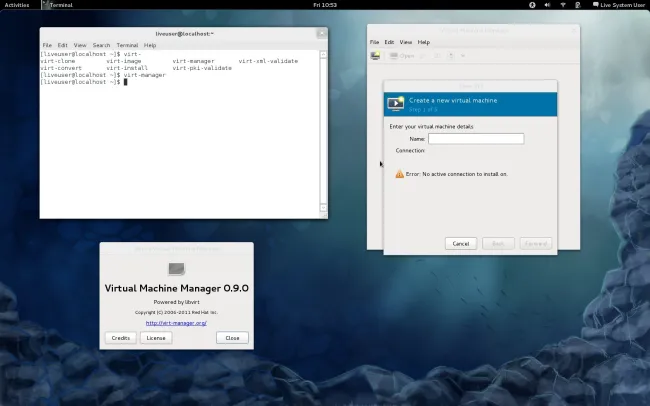Click the volume icon in the top panel
This screenshot has width=650, height=406.
[547, 5]
